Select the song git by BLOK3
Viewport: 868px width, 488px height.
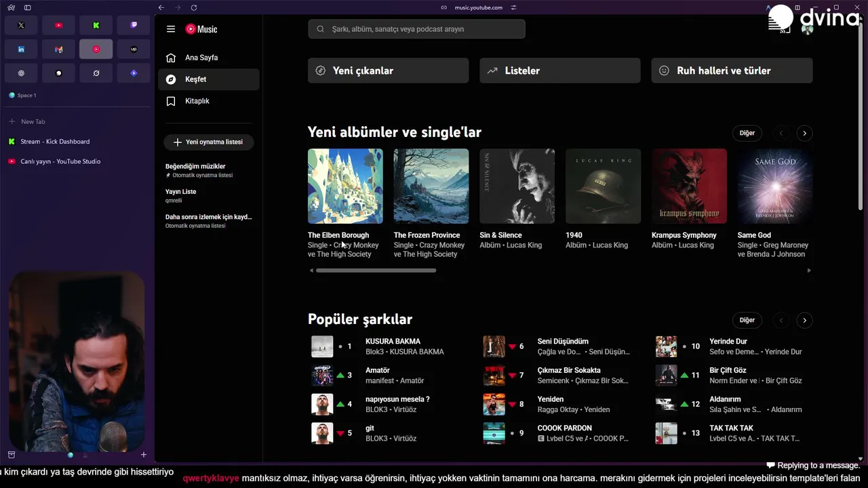pyautogui.click(x=370, y=428)
